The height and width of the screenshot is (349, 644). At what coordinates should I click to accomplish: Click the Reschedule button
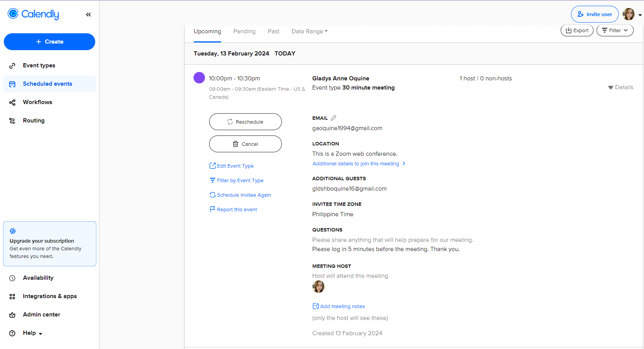point(246,122)
